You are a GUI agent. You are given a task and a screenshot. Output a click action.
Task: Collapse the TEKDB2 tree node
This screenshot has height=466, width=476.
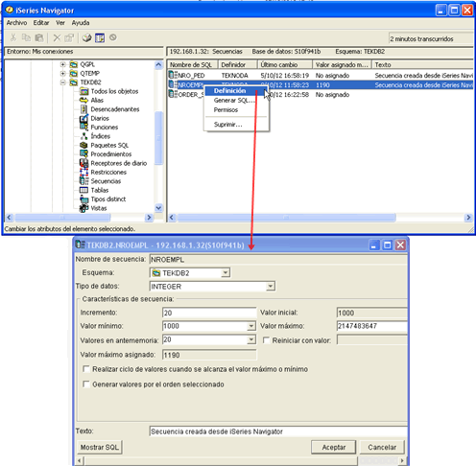click(x=63, y=82)
